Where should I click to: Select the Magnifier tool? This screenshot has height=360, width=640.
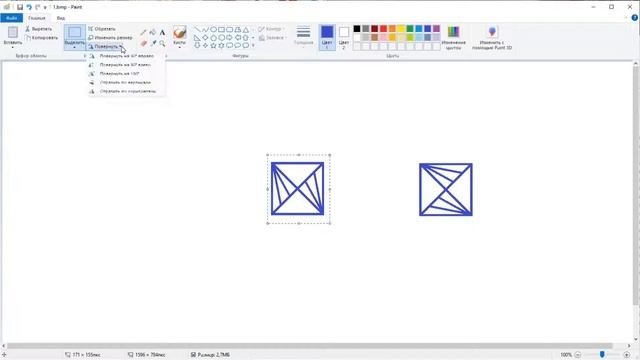tap(162, 43)
